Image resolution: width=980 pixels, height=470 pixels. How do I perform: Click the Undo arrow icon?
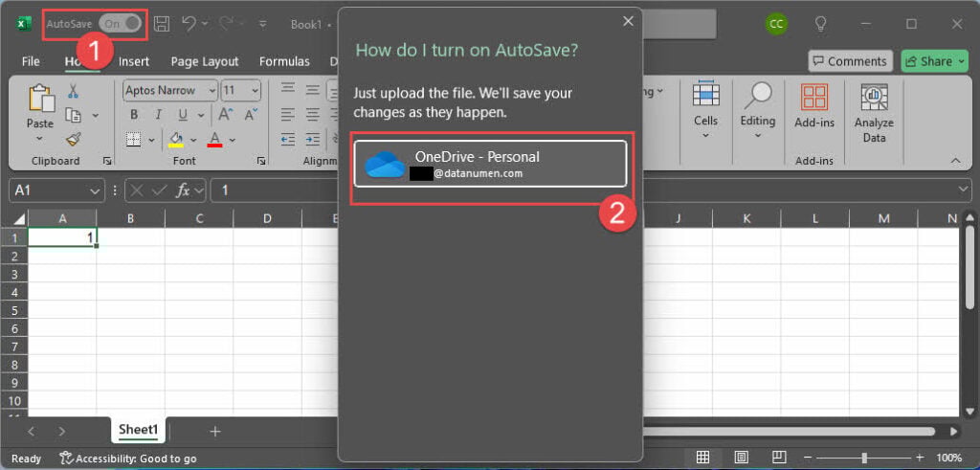point(189,23)
